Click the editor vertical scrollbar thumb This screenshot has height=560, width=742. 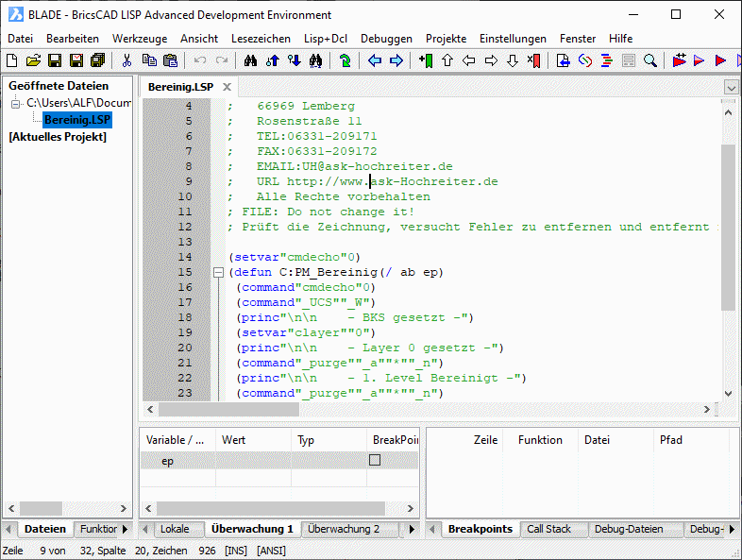pyautogui.click(x=728, y=228)
